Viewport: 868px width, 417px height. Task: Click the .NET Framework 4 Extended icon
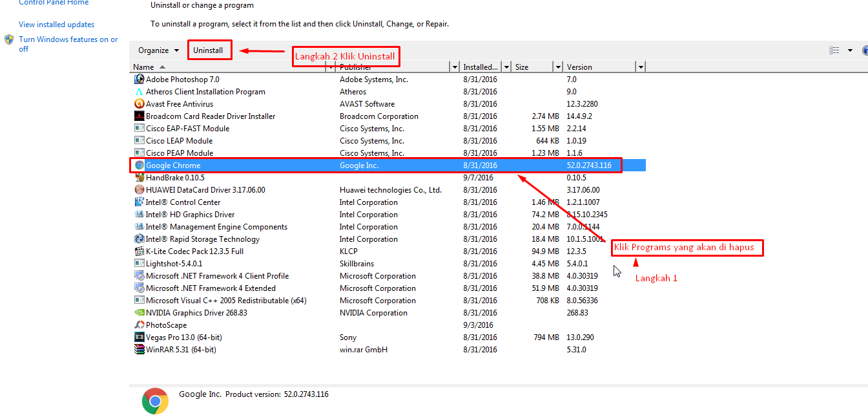(x=139, y=288)
